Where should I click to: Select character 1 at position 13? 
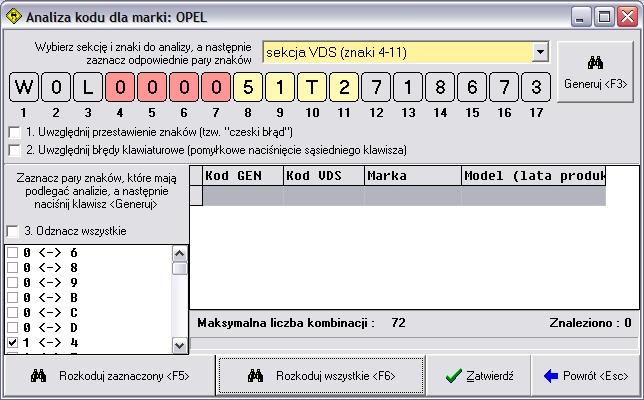[408, 87]
